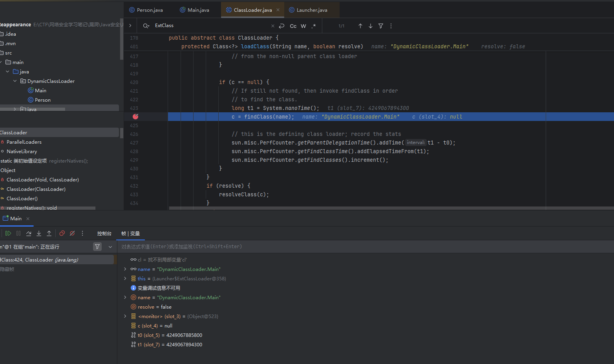Image resolution: width=614 pixels, height=364 pixels.
Task: Switch to the 控制台 console tab
Action: tap(104, 233)
